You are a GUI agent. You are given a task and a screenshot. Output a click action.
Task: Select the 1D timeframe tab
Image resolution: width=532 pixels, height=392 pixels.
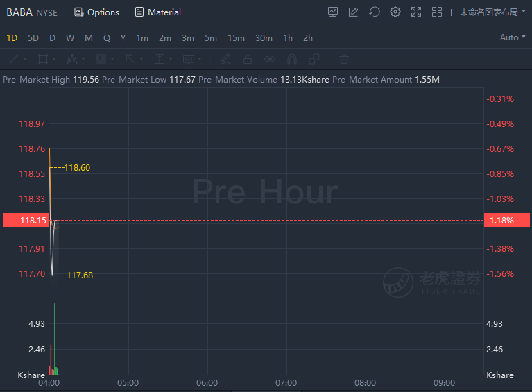click(12, 37)
